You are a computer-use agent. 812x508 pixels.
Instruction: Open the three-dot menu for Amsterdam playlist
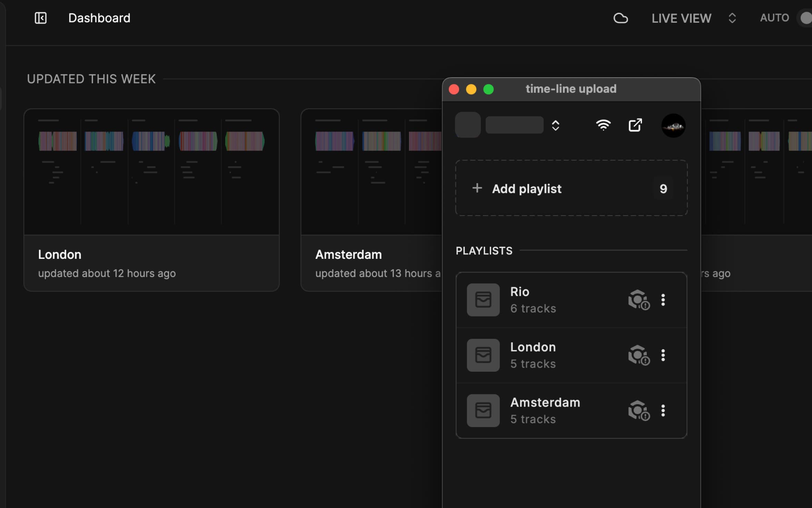point(663,411)
